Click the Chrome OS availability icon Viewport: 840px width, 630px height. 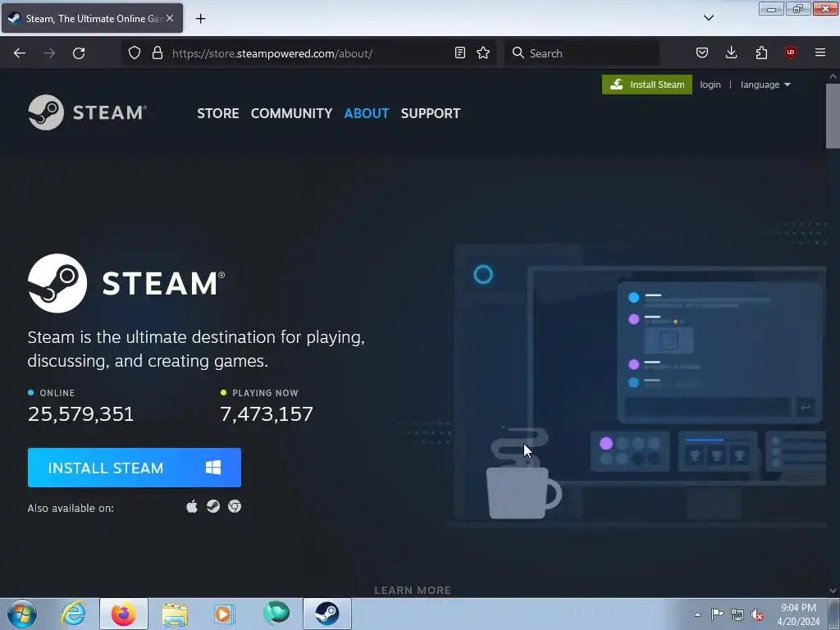point(235,506)
